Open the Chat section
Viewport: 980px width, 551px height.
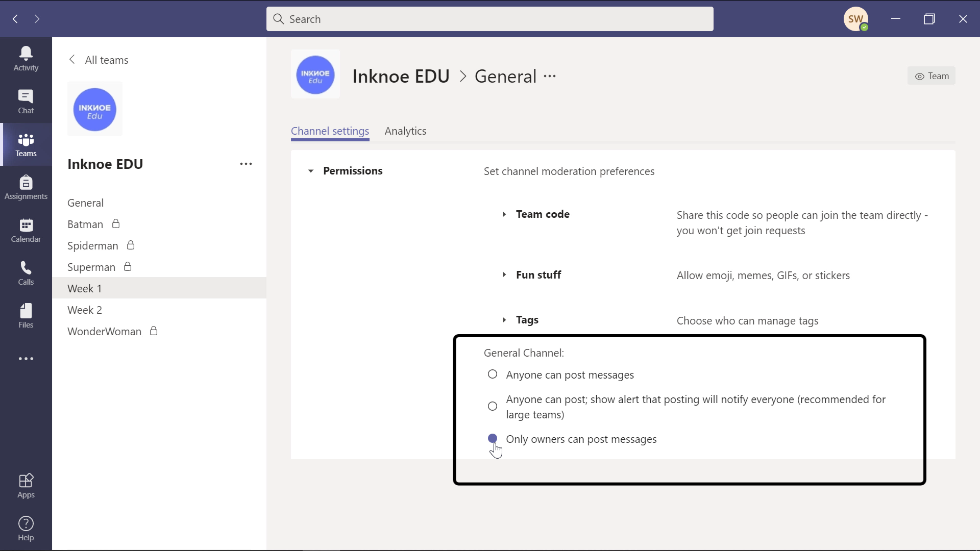26,102
